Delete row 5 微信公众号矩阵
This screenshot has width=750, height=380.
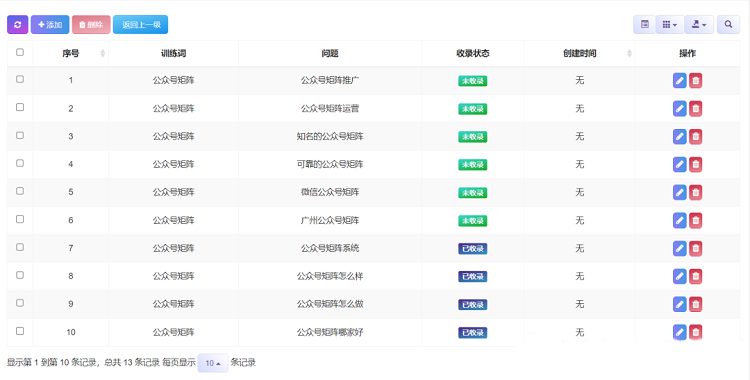695,192
